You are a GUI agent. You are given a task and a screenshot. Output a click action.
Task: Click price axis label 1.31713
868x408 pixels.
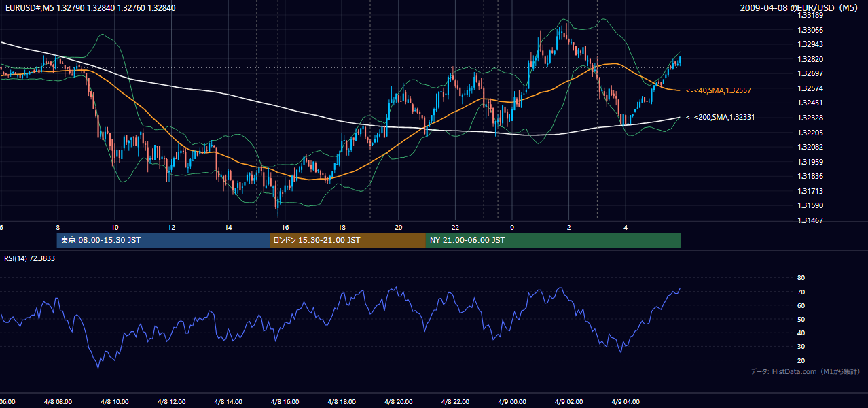coord(811,191)
